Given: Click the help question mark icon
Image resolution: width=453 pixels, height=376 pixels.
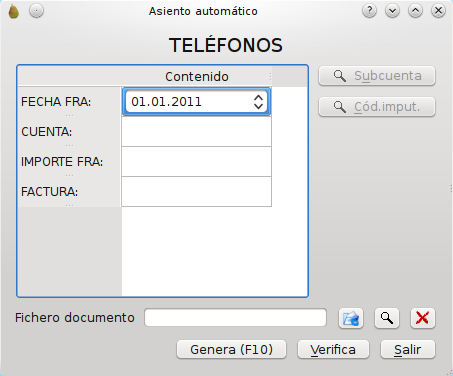Looking at the screenshot, I should [369, 11].
